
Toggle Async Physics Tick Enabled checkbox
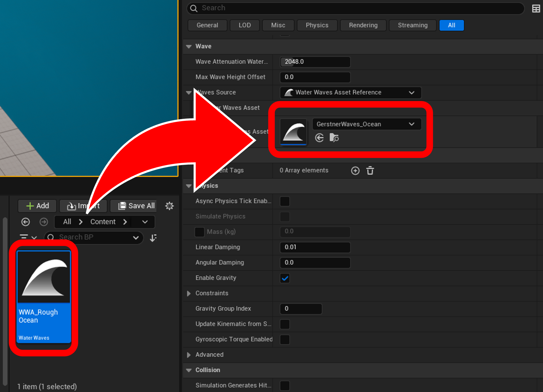[x=285, y=201]
